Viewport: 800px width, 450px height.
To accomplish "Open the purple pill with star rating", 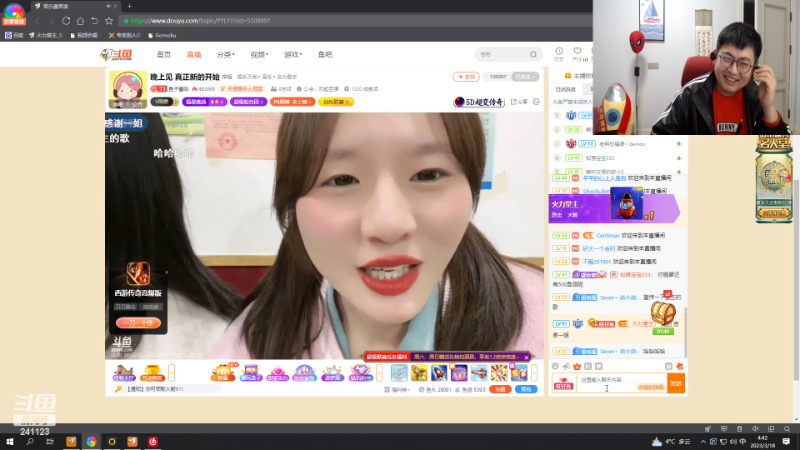I will [204, 102].
